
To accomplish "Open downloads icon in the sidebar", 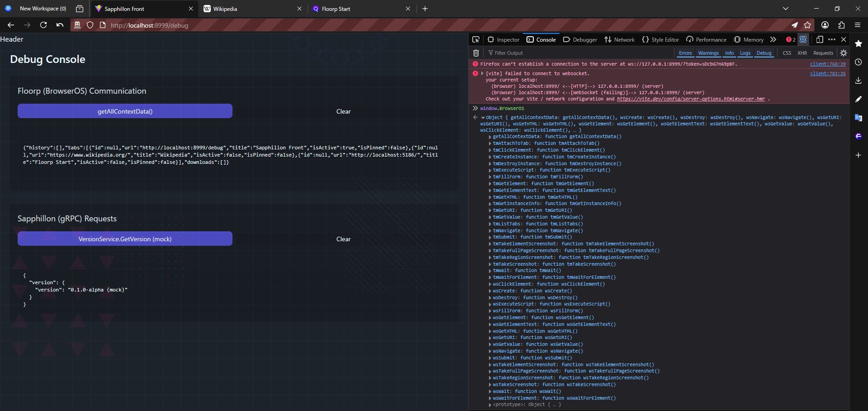I will click(859, 81).
